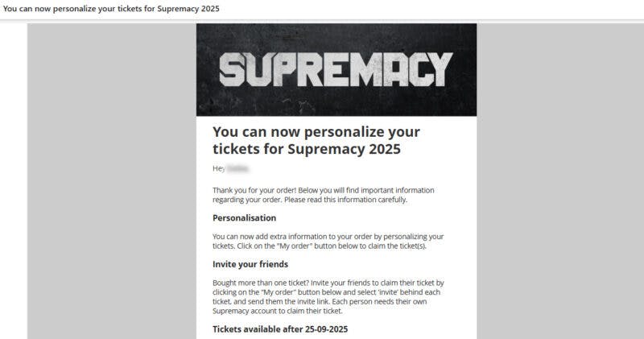Click the email subject line at top
The width and height of the screenshot is (644, 339).
click(111, 8)
